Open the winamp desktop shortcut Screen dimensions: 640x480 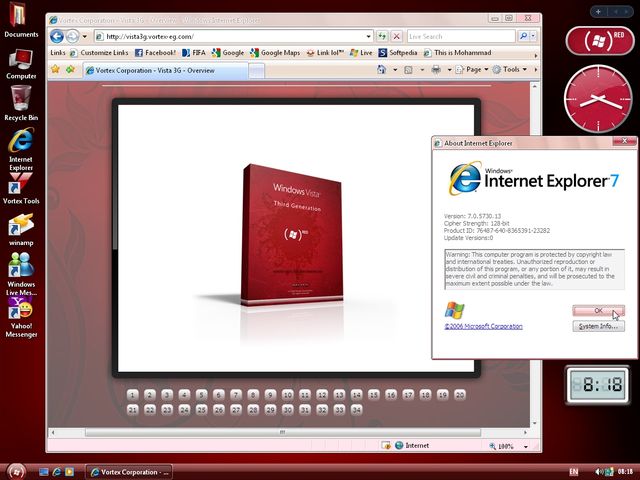(21, 230)
